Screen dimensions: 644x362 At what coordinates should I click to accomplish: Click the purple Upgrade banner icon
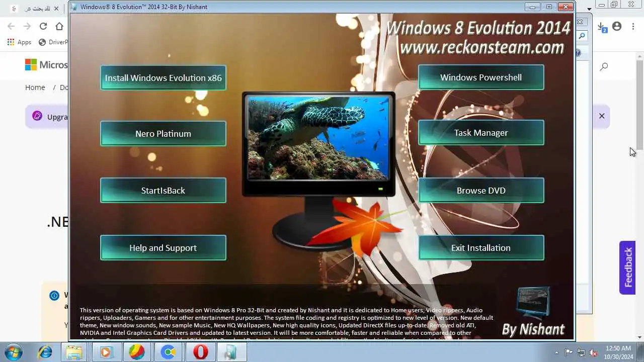coord(37,116)
